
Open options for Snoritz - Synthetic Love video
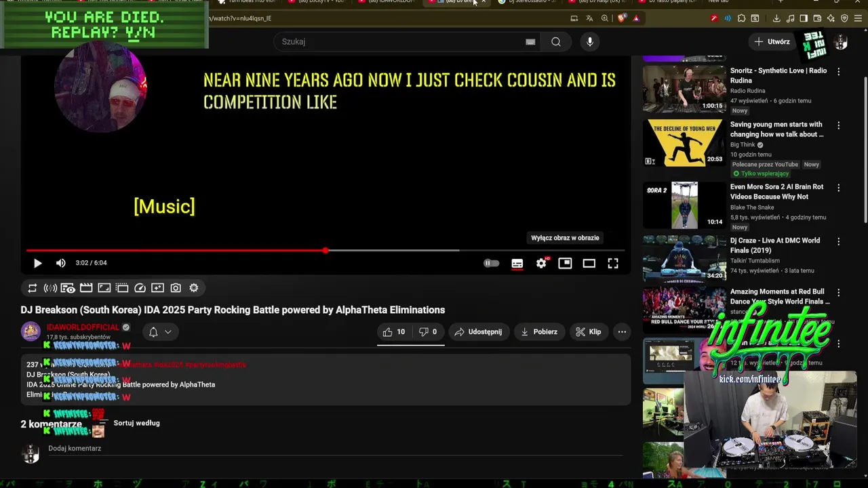click(838, 71)
